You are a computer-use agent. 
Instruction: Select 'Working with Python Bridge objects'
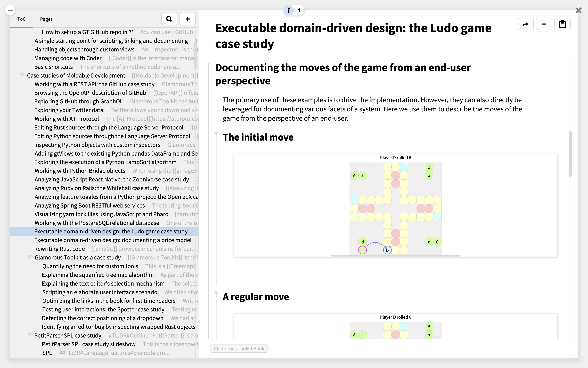[x=80, y=171]
